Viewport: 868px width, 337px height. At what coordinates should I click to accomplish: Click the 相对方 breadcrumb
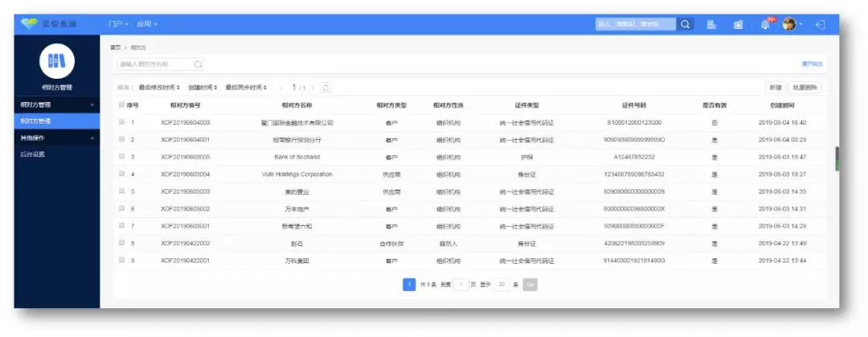click(x=138, y=48)
